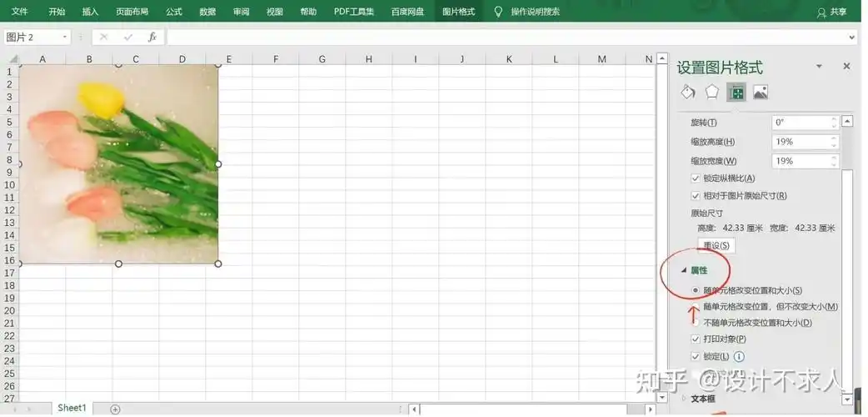868x417 pixels.
Task: Close the 设置图片格式 pane
Action: 846,66
